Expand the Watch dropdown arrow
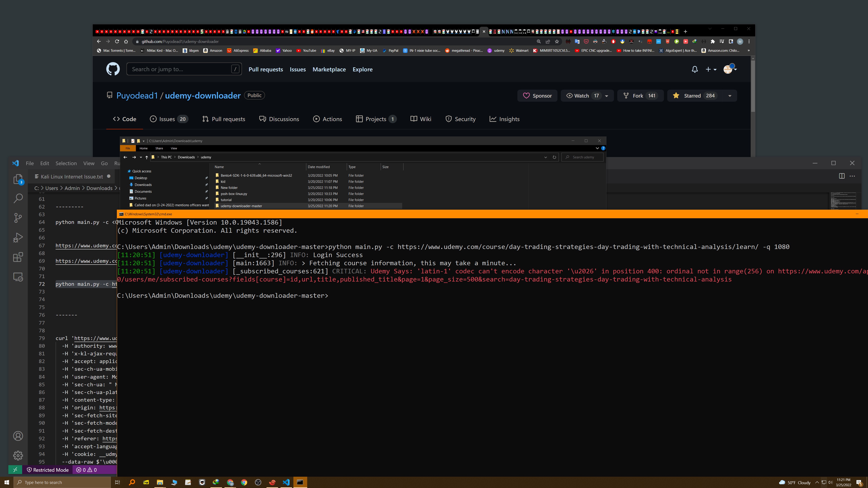 point(606,96)
